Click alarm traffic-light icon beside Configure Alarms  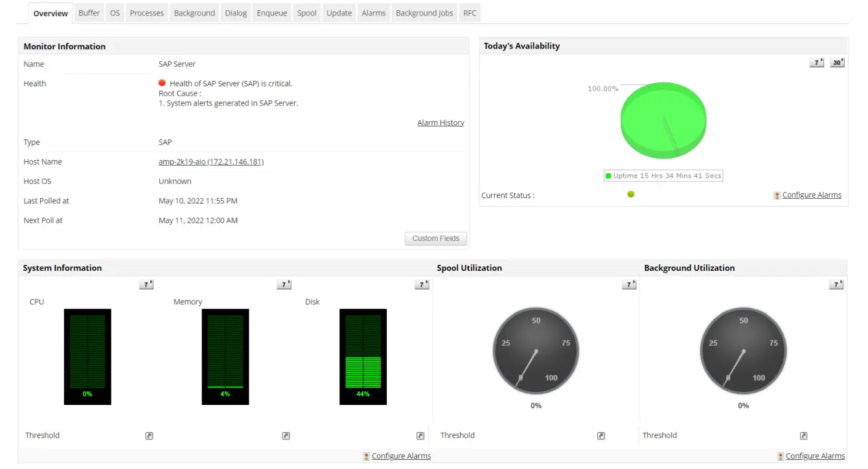pyautogui.click(x=776, y=194)
